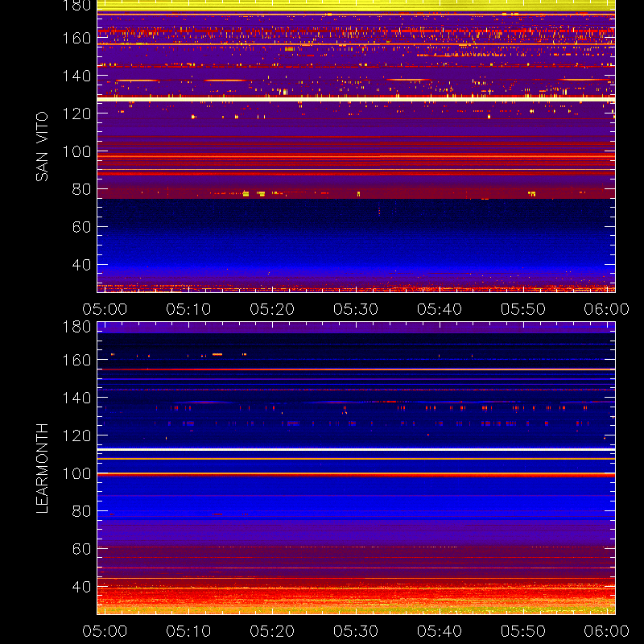Choose the 100 frequency tick on Learmonth axis
Image resolution: width=644 pixels, height=644 pixels.
coord(76,473)
